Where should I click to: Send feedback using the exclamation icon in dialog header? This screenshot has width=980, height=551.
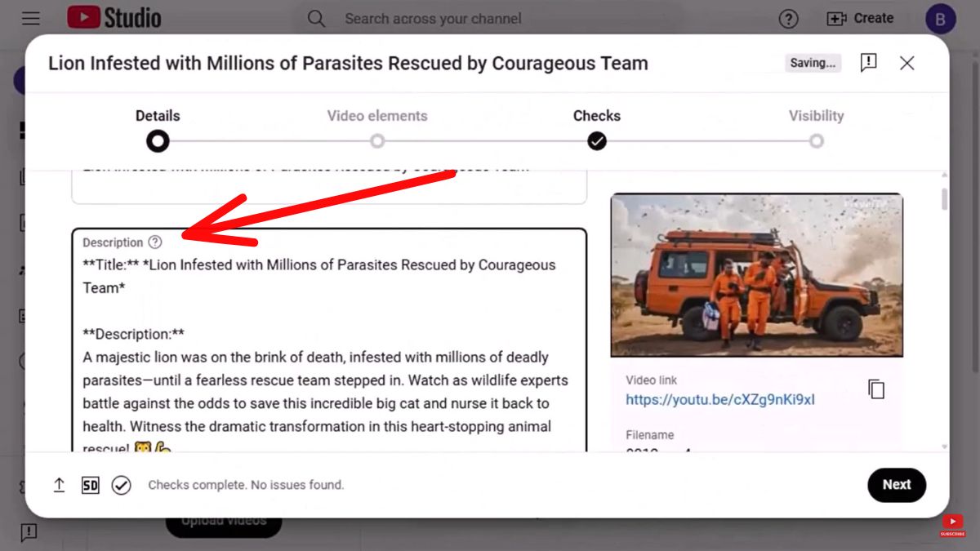(x=868, y=63)
